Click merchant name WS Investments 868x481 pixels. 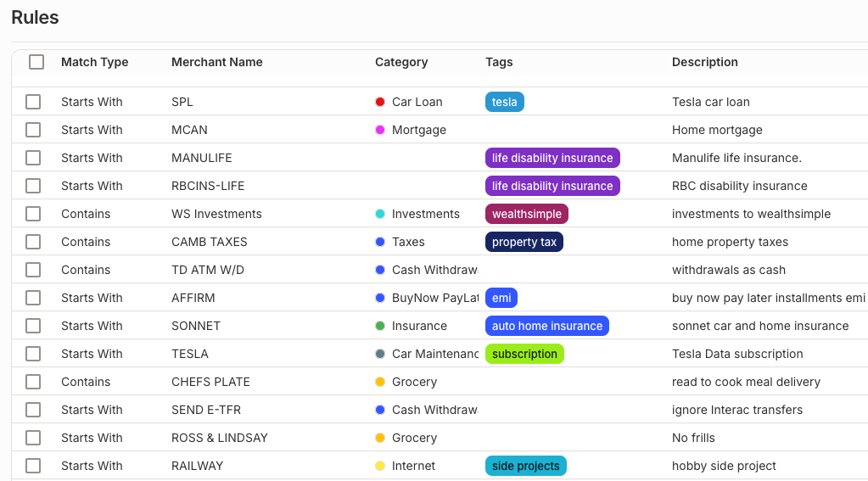pyautogui.click(x=216, y=214)
